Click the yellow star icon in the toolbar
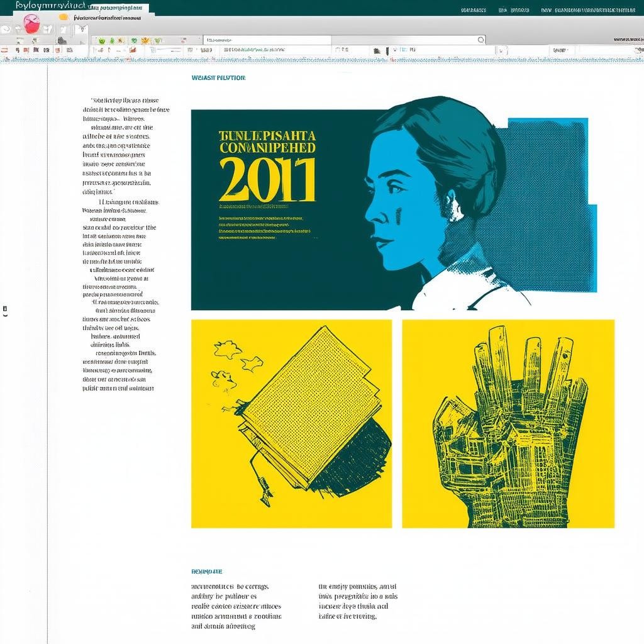The width and height of the screenshot is (644, 644). (145, 40)
